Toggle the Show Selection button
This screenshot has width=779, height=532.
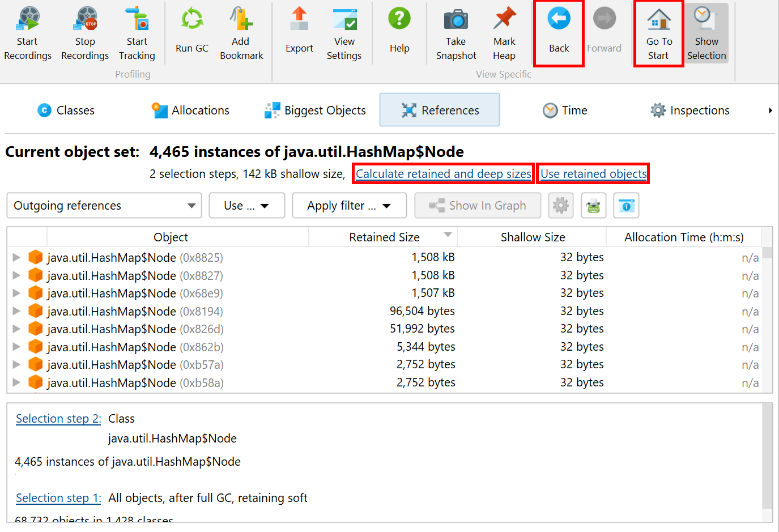pyautogui.click(x=706, y=33)
